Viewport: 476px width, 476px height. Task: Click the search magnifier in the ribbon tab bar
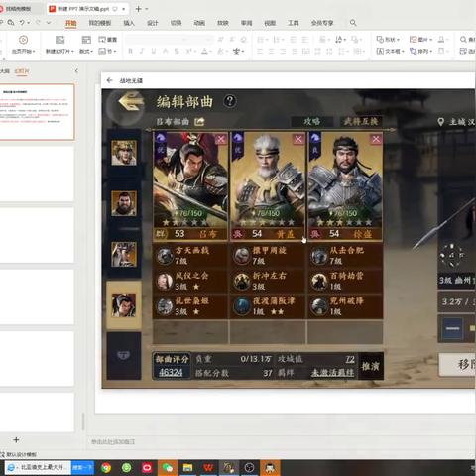point(353,23)
